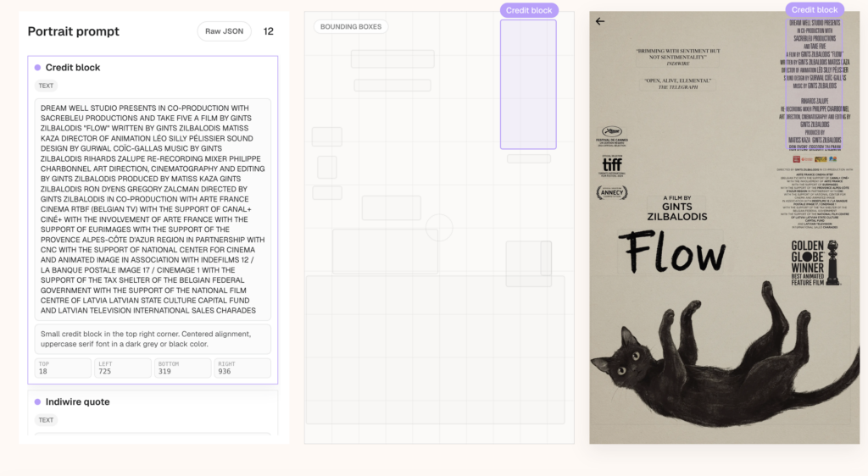Click The Telegraph quote on the poster
Image resolution: width=868 pixels, height=476 pixels.
pos(677,84)
